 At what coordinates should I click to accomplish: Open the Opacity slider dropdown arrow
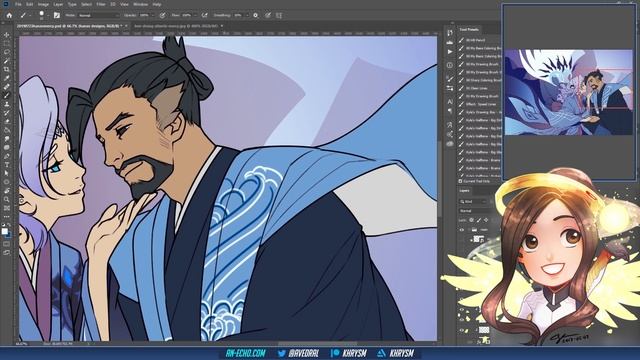[153, 15]
